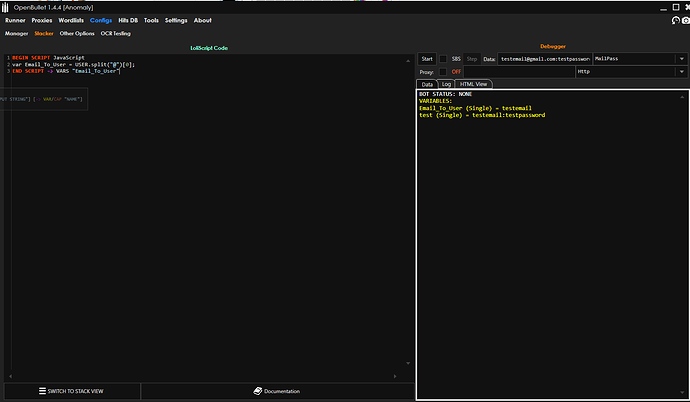Click the code editor scroll-down arrow

[408, 363]
